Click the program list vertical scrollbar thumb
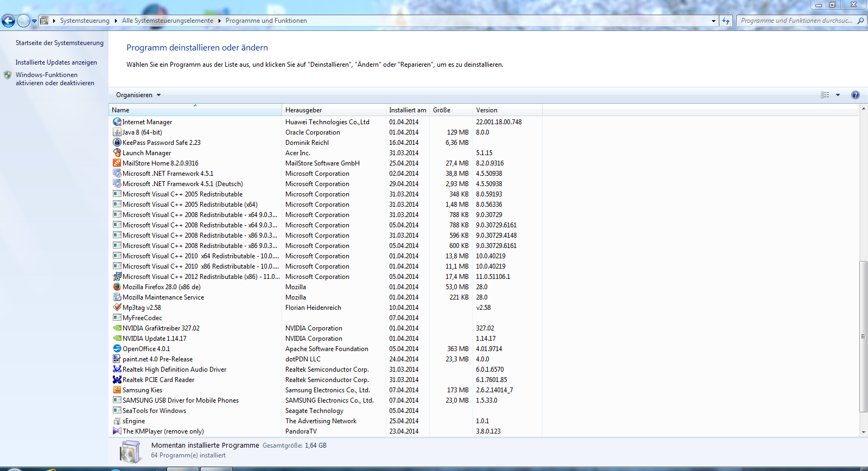Viewport: 868px width, 471px height. (863, 336)
